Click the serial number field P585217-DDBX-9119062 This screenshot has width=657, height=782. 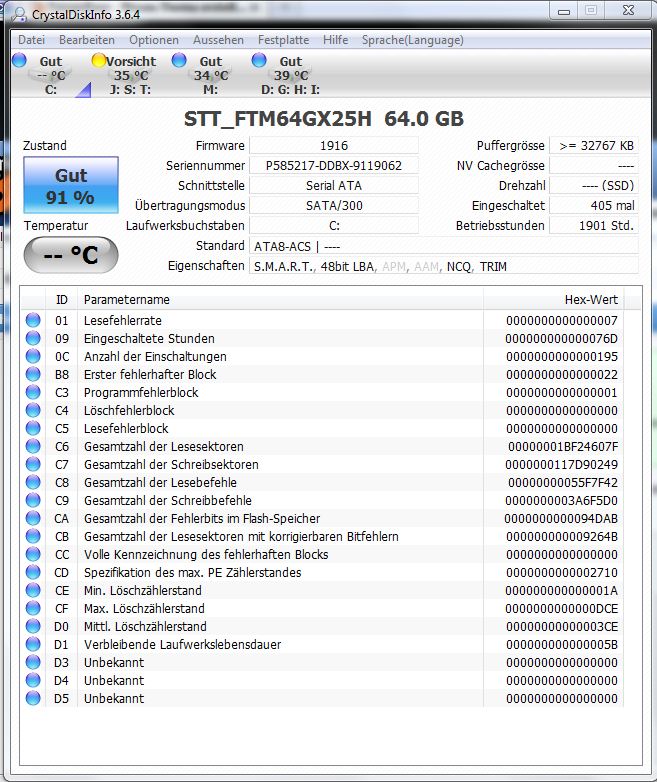click(334, 166)
